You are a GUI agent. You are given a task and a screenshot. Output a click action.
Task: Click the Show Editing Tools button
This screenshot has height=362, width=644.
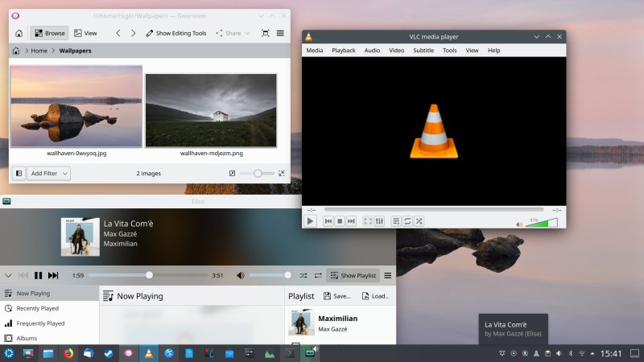[x=175, y=33]
